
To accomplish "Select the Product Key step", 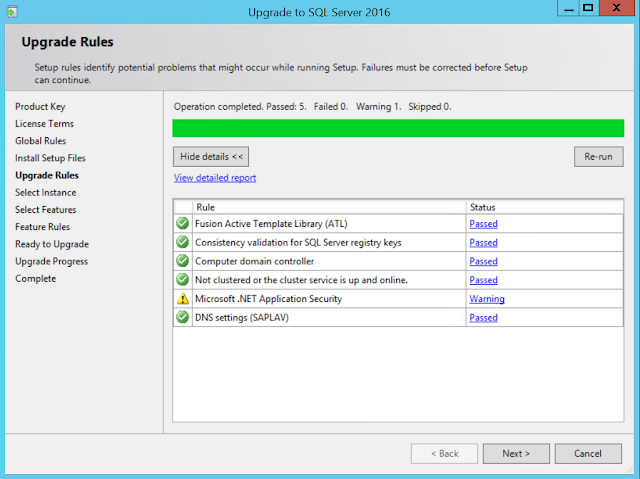I will (x=40, y=106).
